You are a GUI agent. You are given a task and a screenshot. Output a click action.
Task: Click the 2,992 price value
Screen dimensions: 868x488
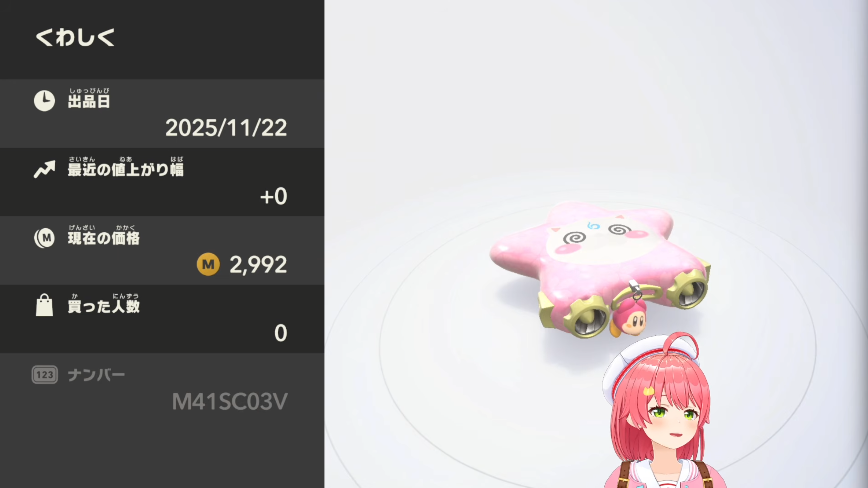click(258, 265)
